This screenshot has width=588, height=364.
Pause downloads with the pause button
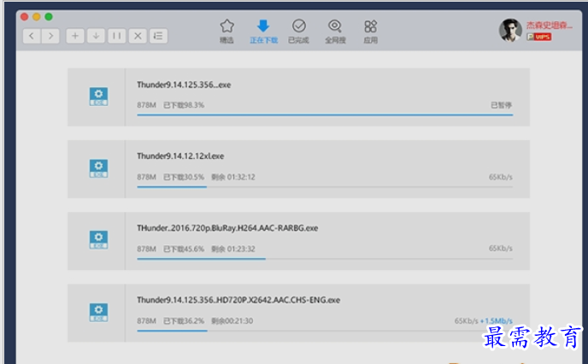pyautogui.click(x=117, y=36)
